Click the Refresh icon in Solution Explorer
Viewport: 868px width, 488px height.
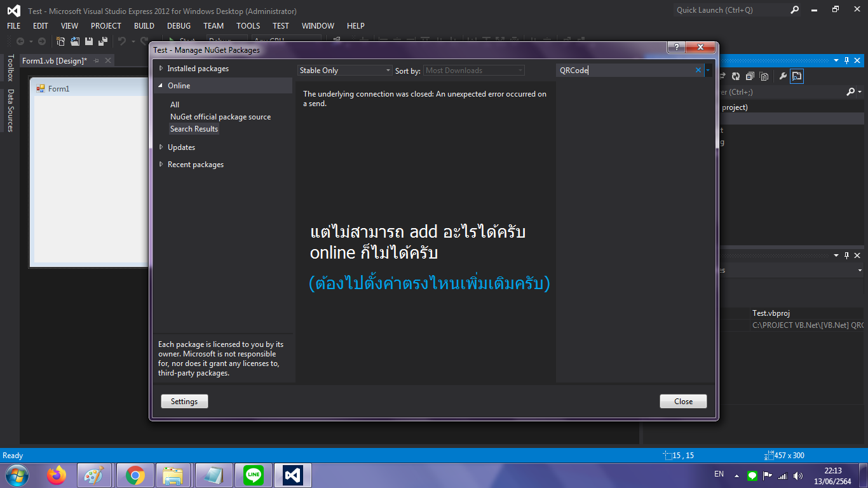point(735,76)
